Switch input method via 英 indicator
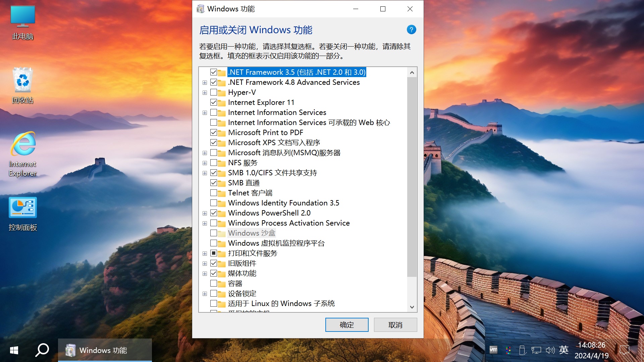Screen dimensions: 644x362 click(x=564, y=350)
